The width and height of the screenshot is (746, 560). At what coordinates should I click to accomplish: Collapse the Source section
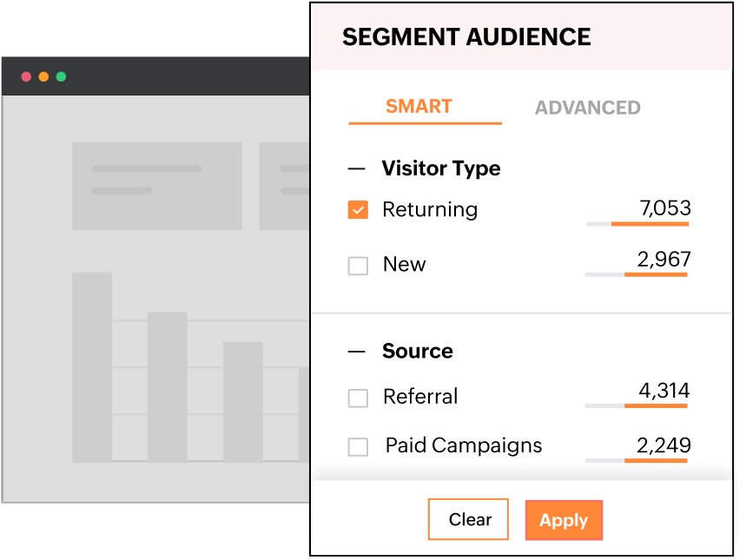(x=356, y=352)
